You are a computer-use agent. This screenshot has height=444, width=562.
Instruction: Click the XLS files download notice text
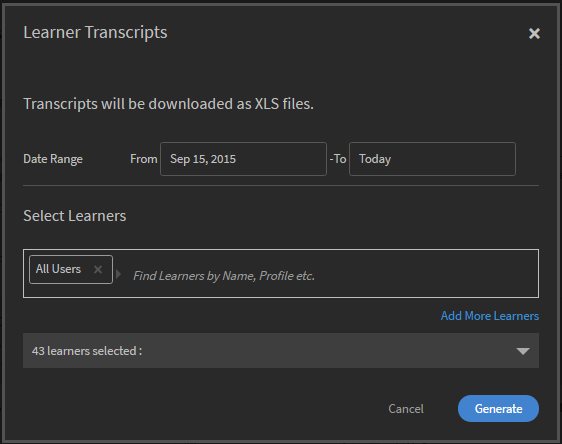pos(168,104)
